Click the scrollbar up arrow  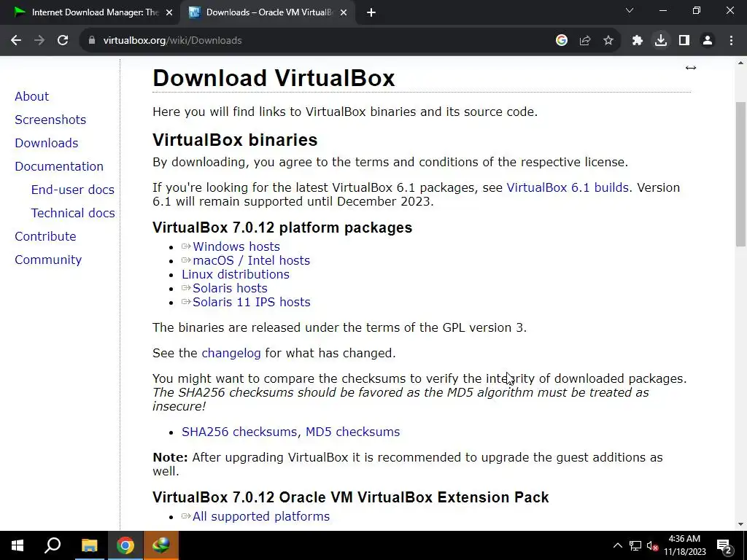[x=741, y=63]
